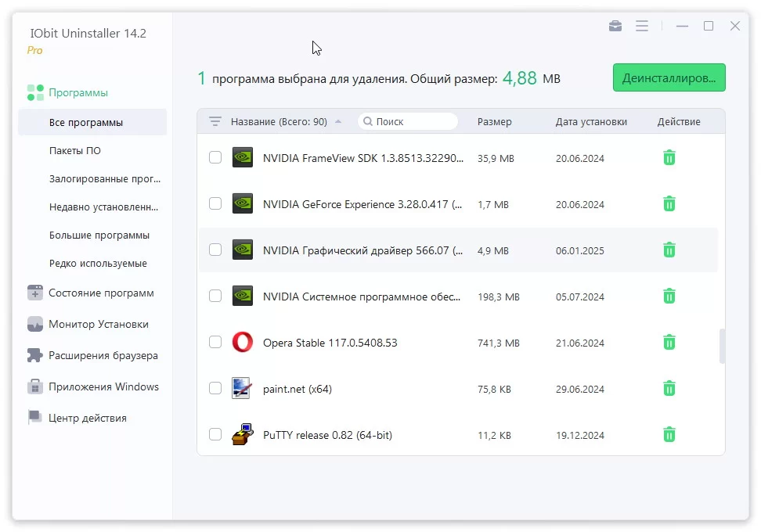This screenshot has width=761, height=532.
Task: Click the NVIDIA FrameView SDK program icon
Action: [x=242, y=157]
